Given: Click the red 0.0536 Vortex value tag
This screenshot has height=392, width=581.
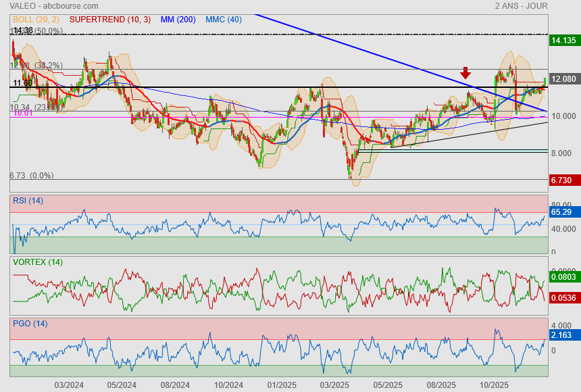Looking at the screenshot, I should point(563,297).
